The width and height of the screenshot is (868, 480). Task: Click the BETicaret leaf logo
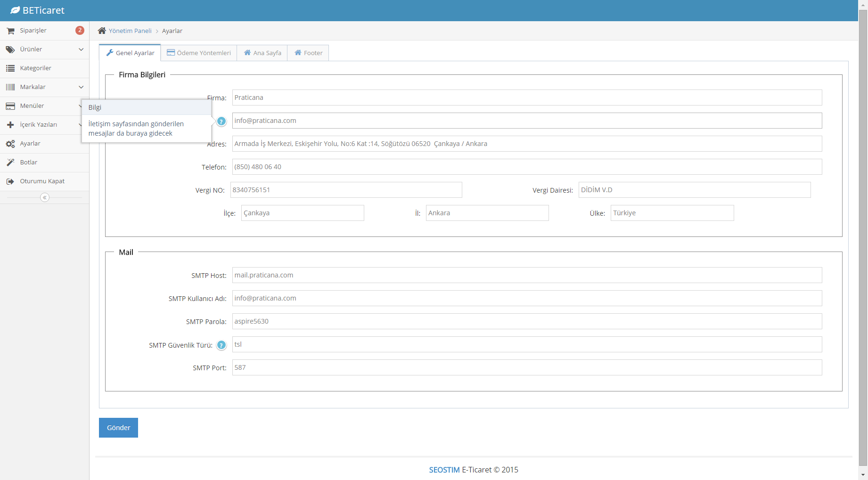click(15, 10)
